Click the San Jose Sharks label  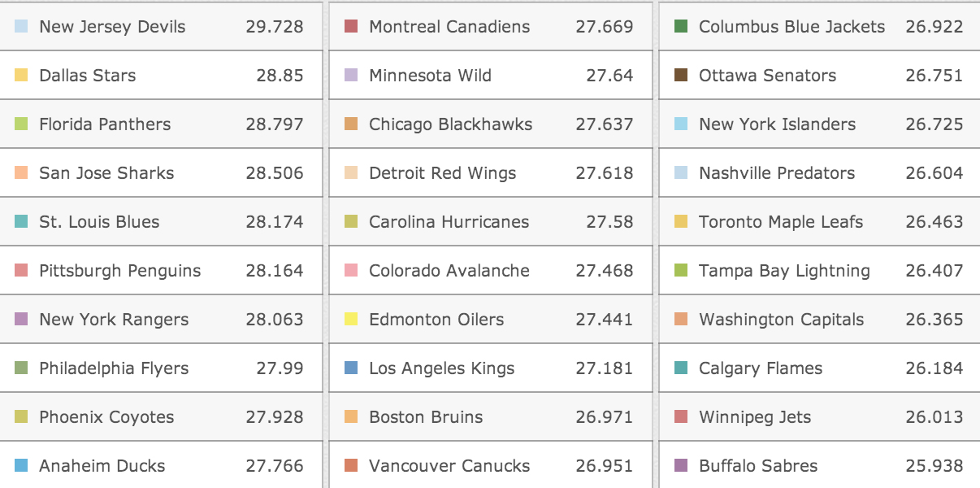[x=106, y=173]
